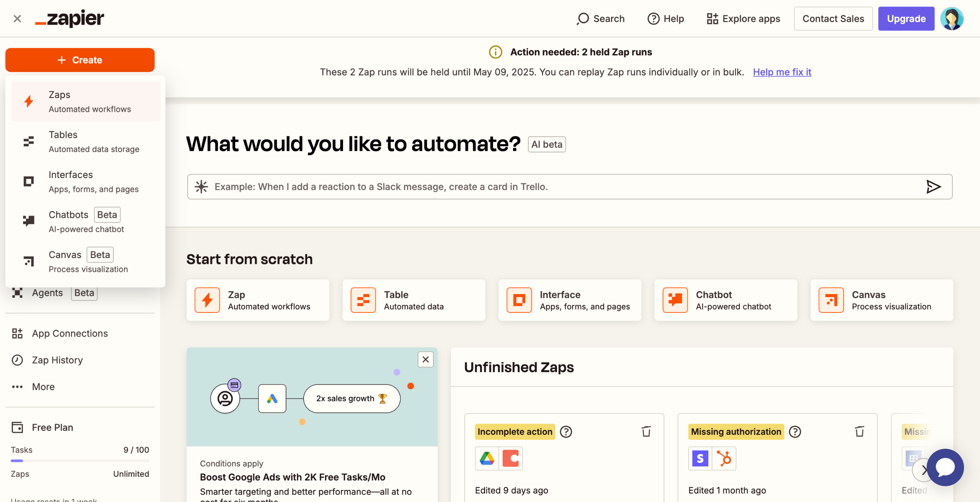Select Zaps from the Create menu
The width and height of the screenshot is (980, 502).
86,101
